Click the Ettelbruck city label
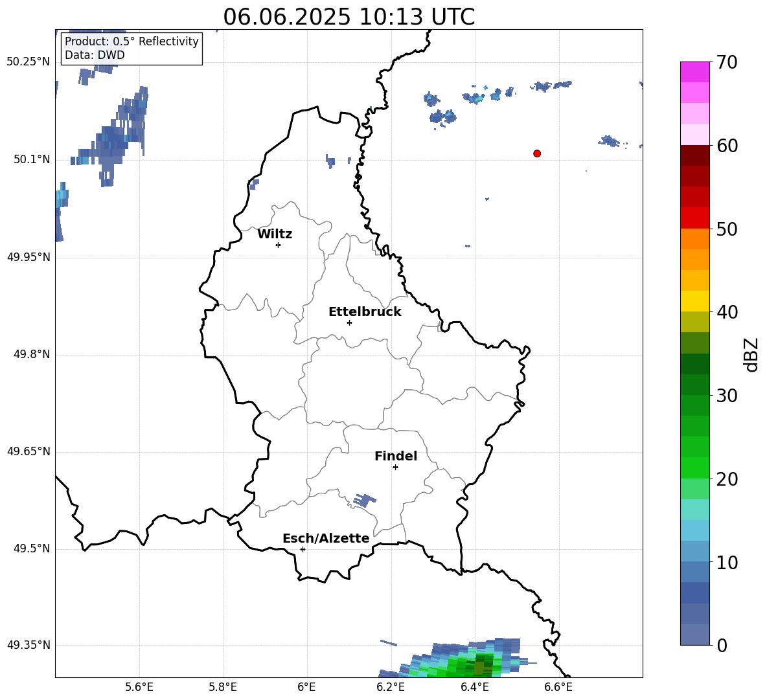The height and width of the screenshot is (700, 767). [365, 312]
